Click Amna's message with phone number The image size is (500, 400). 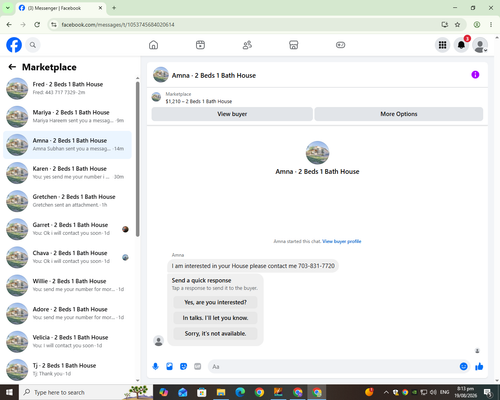point(253,266)
